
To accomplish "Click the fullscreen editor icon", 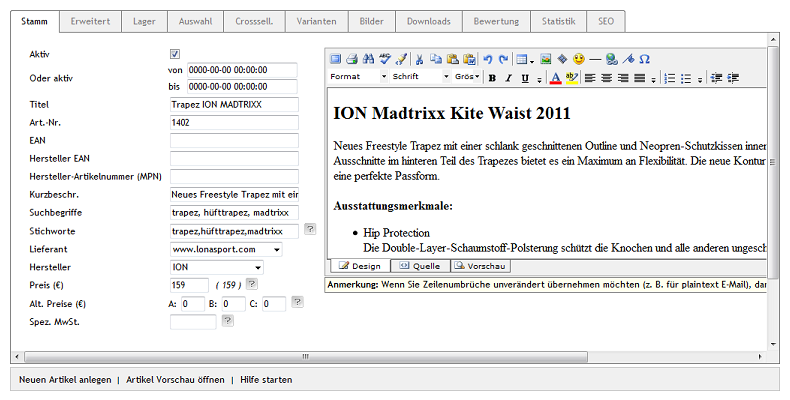I will tap(336, 59).
